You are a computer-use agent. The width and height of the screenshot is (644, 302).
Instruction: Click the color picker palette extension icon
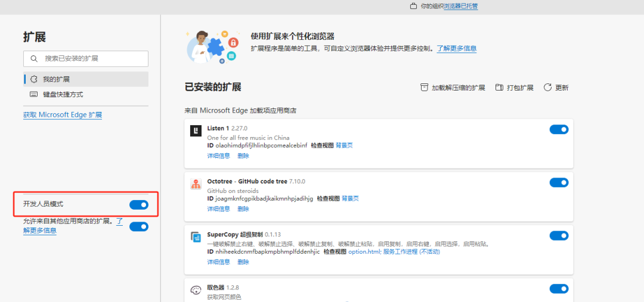pos(196,290)
